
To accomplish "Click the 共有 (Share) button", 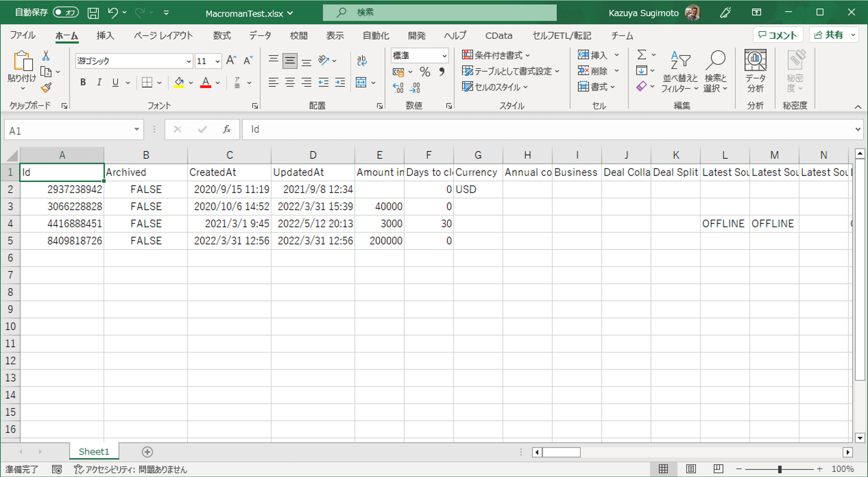I will click(x=829, y=35).
